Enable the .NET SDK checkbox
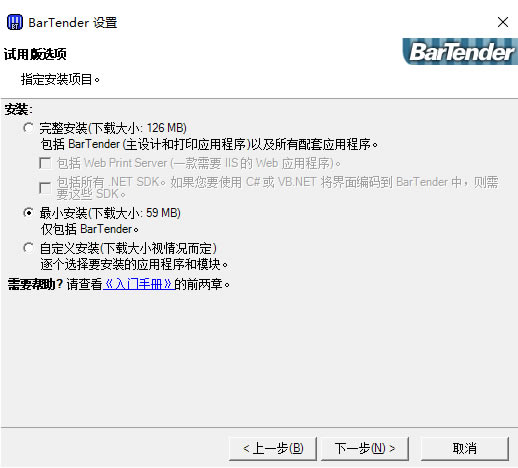 point(45,188)
